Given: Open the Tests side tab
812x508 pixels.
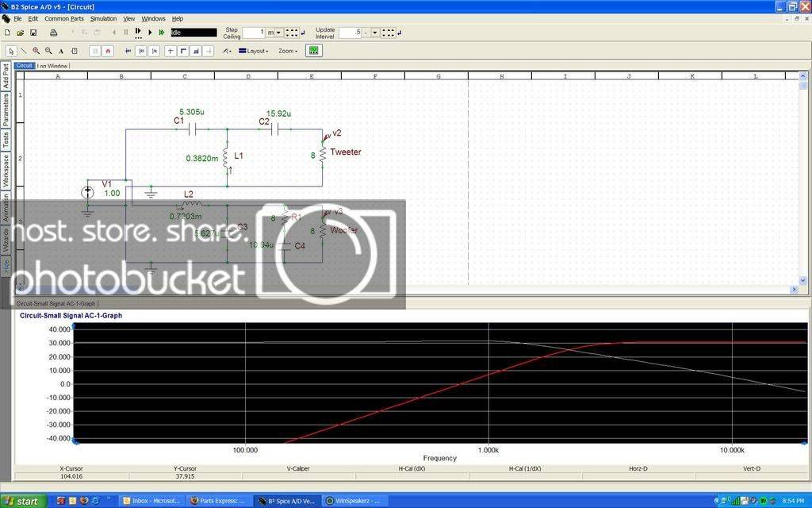Looking at the screenshot, I should coord(6,140).
